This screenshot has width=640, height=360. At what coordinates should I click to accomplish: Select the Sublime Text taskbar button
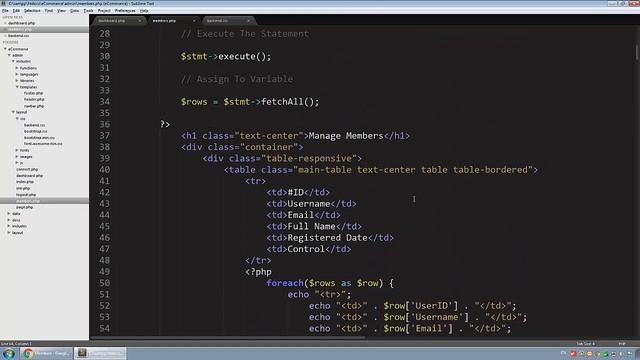(x=100, y=353)
